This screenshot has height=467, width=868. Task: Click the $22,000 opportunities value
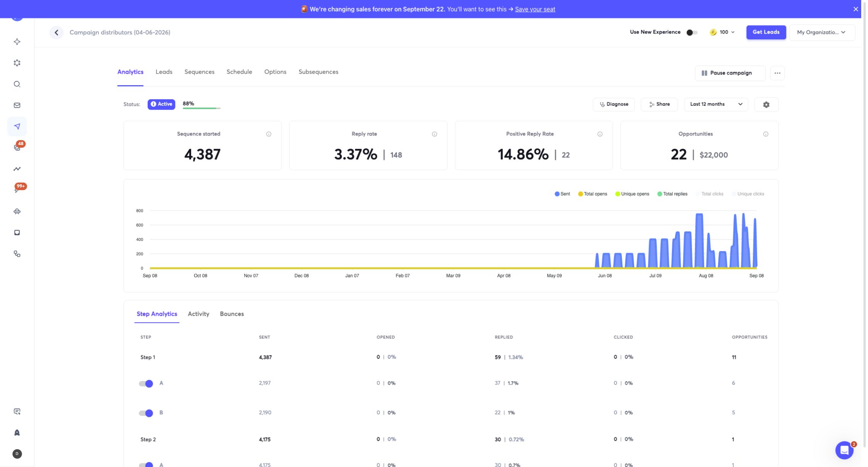[x=713, y=155]
